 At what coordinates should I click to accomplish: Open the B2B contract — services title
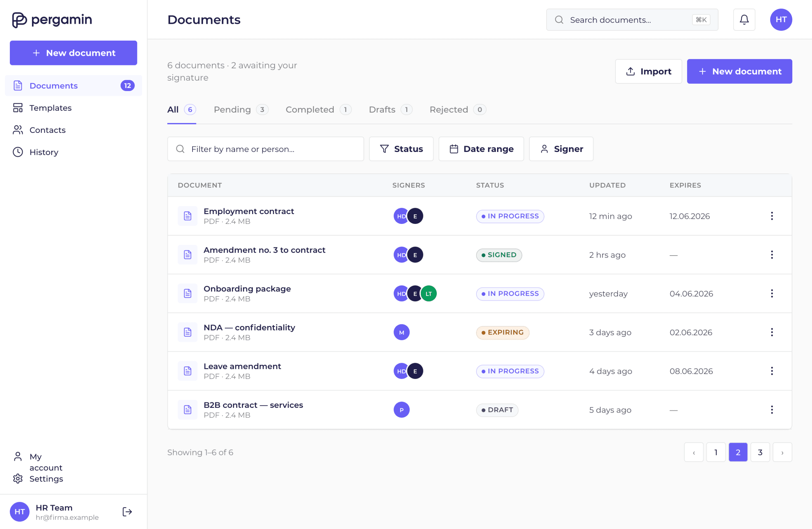coord(253,405)
